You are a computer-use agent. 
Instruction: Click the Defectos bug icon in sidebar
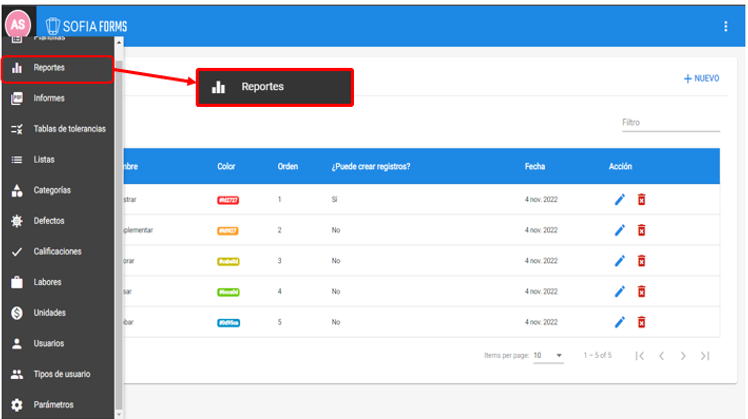(16, 221)
